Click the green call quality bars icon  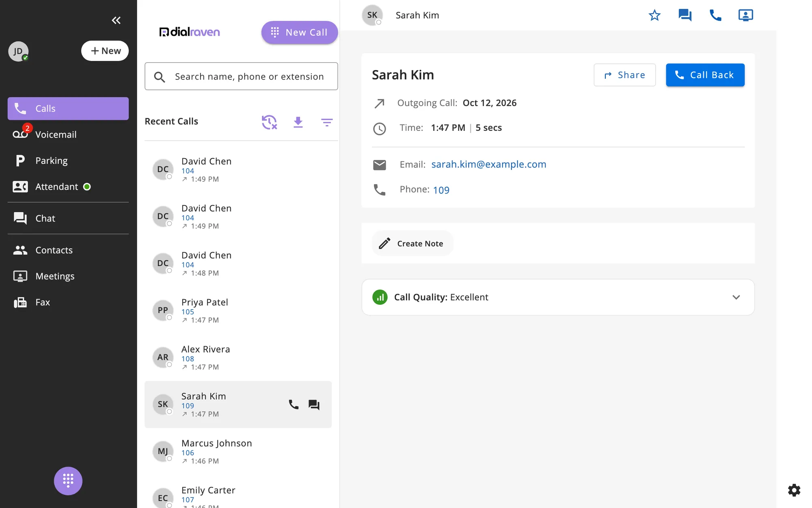click(380, 297)
